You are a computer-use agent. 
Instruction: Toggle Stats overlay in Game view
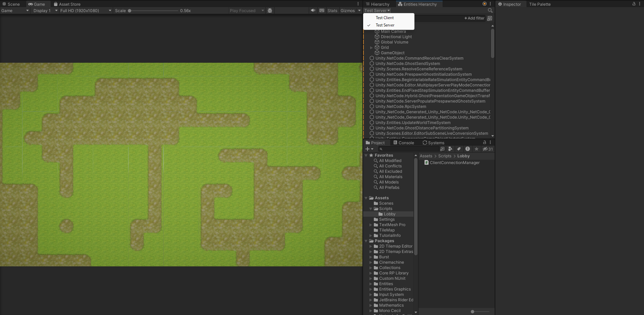pos(332,11)
